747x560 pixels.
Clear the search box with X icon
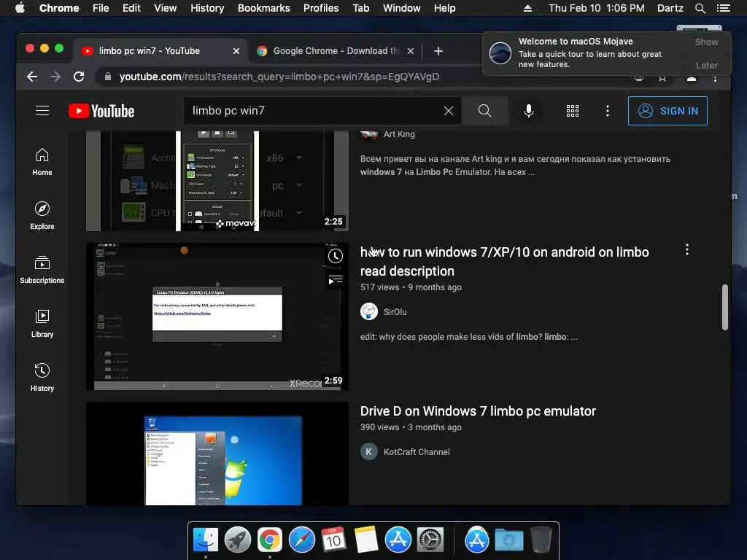click(449, 111)
